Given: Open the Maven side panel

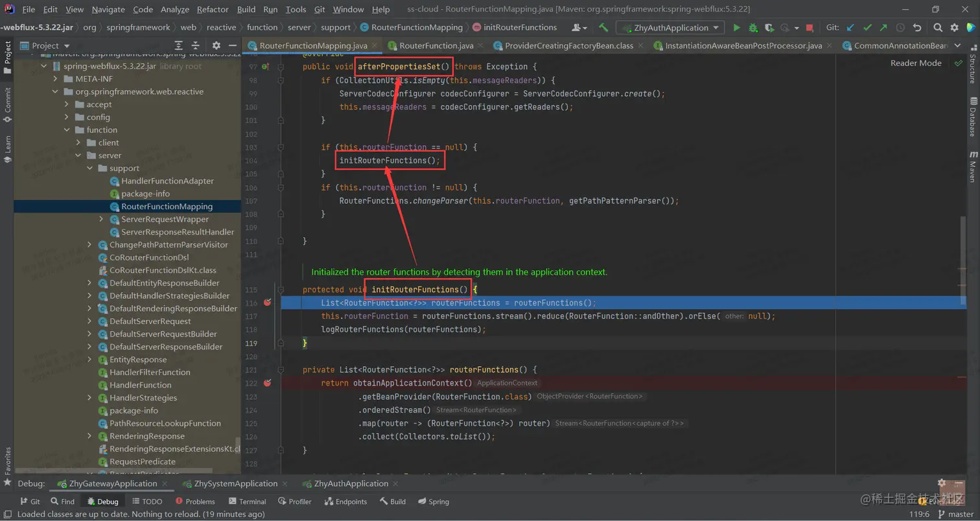Looking at the screenshot, I should [x=973, y=167].
